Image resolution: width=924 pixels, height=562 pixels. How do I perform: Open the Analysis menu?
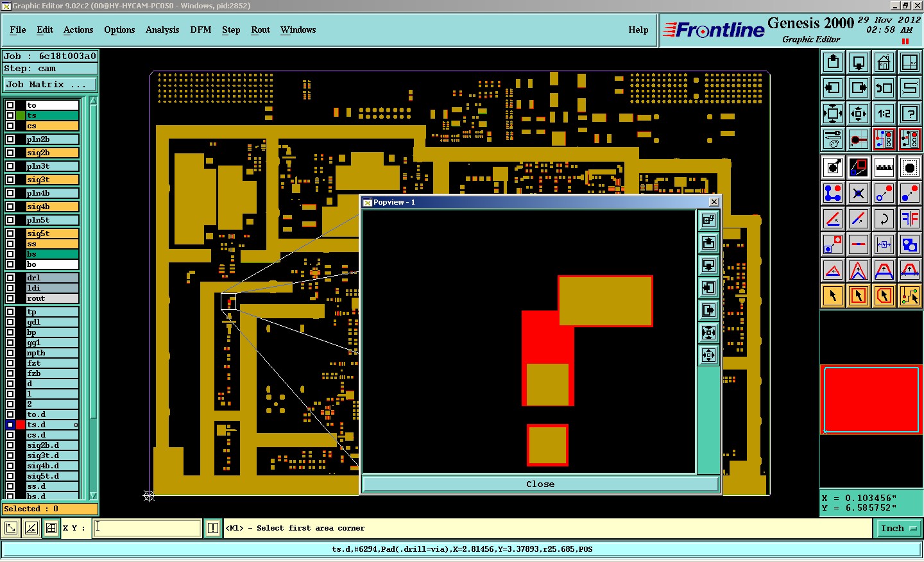coord(162,30)
